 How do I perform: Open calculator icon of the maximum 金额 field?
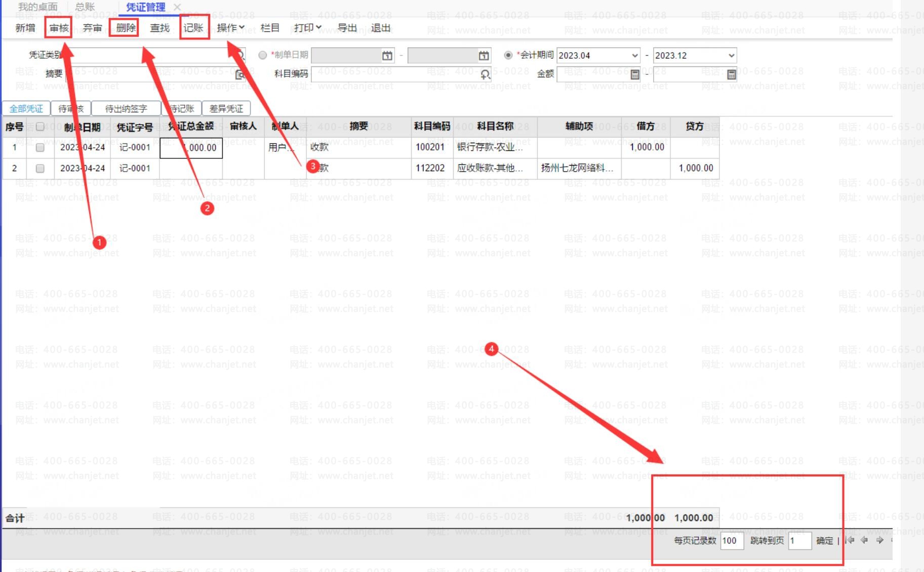point(731,74)
